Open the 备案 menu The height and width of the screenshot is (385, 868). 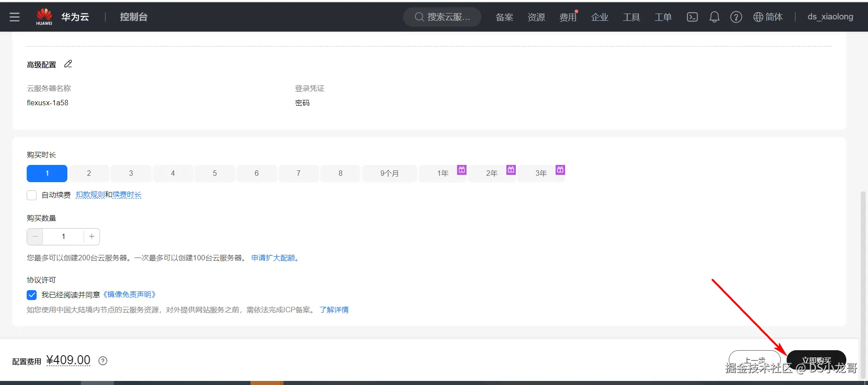pyautogui.click(x=505, y=17)
